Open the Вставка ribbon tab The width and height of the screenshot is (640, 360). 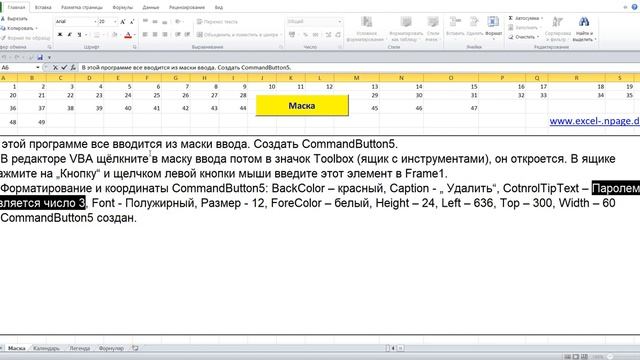pyautogui.click(x=43, y=7)
